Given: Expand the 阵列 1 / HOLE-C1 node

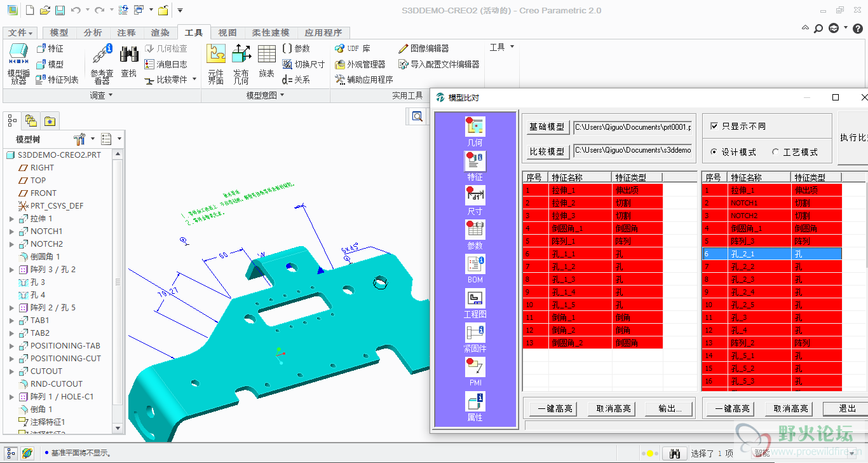Looking at the screenshot, I should (11, 397).
